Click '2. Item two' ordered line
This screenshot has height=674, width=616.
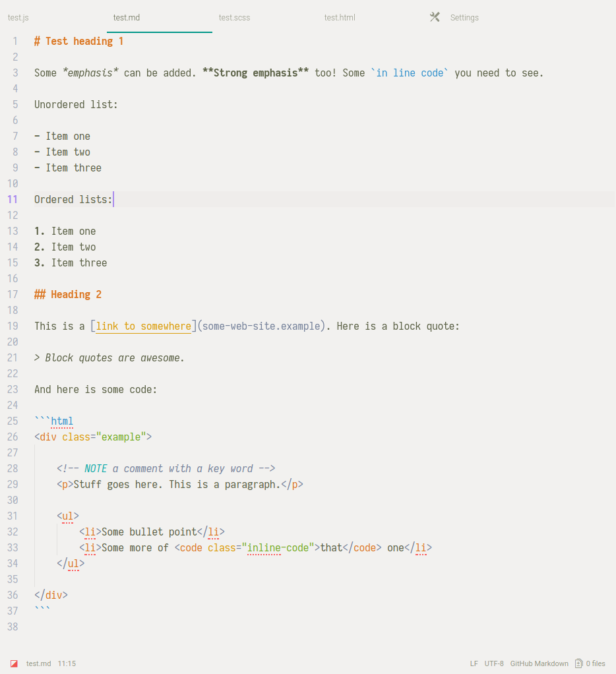65,247
